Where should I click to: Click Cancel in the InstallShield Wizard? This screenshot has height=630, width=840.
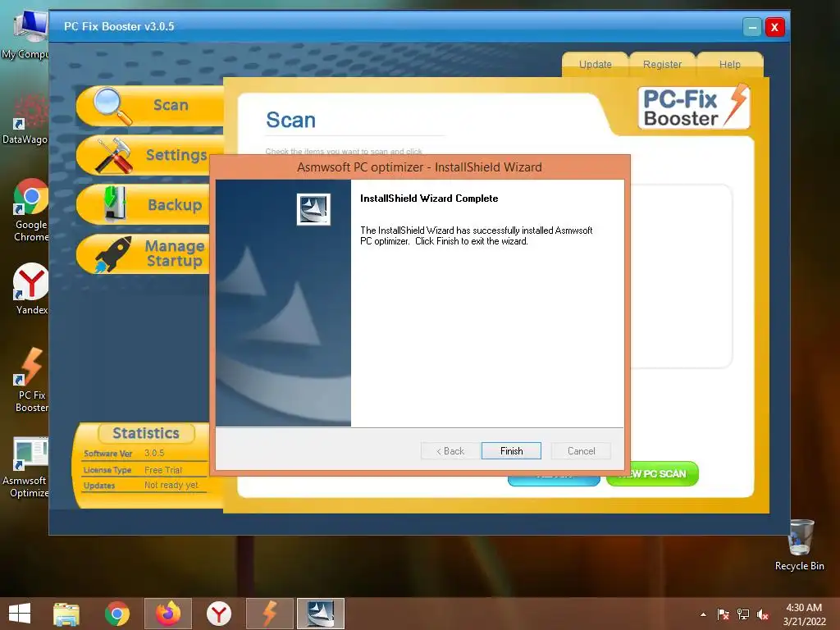coord(581,451)
